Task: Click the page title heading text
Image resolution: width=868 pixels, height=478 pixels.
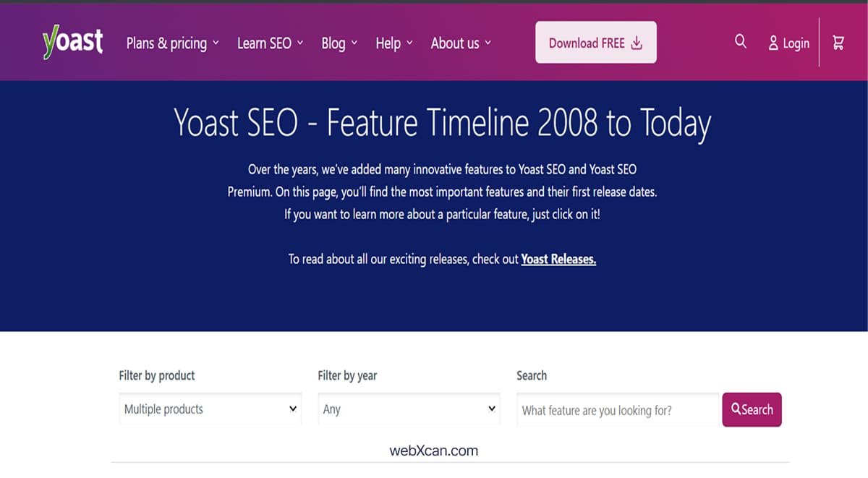Action: coord(442,124)
